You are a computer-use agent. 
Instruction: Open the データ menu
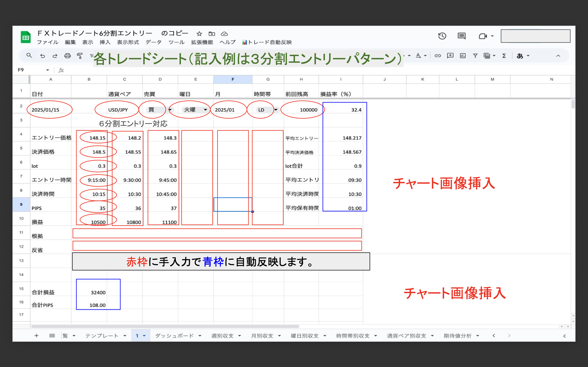coord(153,42)
